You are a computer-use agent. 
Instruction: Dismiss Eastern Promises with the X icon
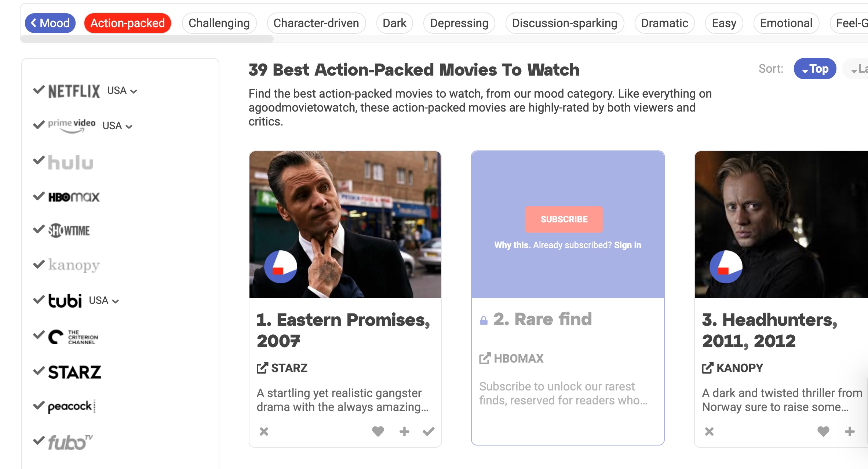264,431
